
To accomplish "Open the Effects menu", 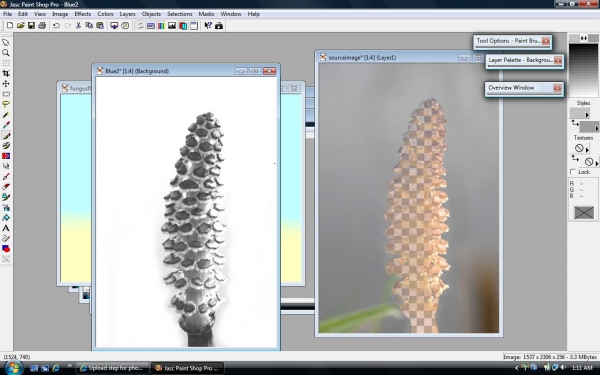I will coord(83,14).
